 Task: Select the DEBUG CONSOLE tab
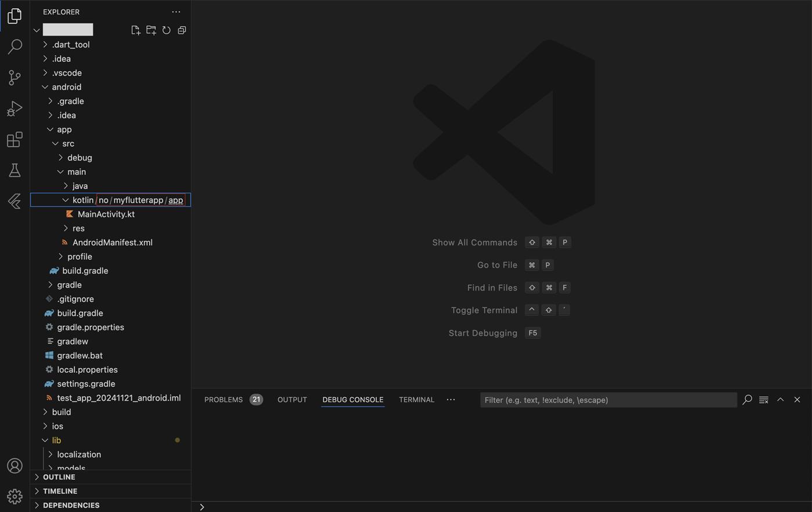pos(353,400)
